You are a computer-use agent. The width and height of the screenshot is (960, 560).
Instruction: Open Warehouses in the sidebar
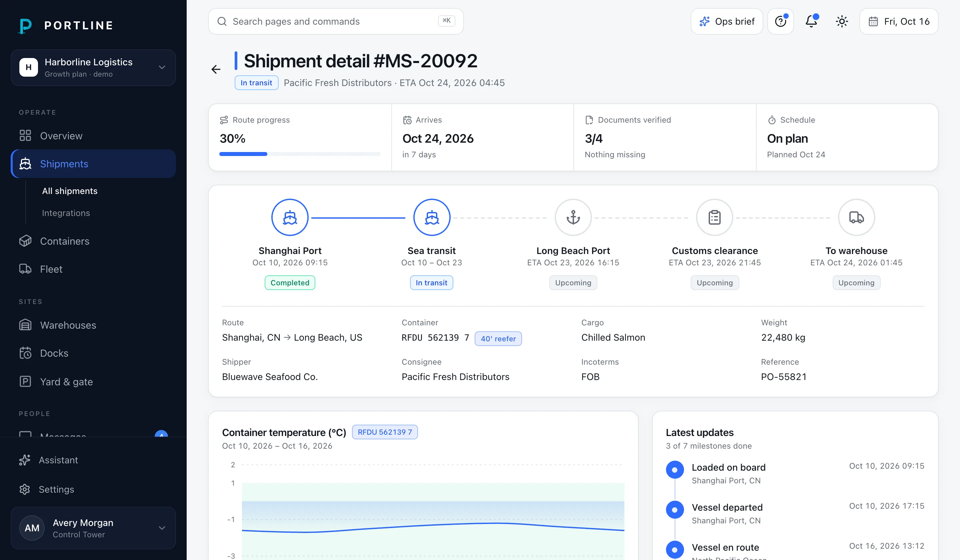93,325
